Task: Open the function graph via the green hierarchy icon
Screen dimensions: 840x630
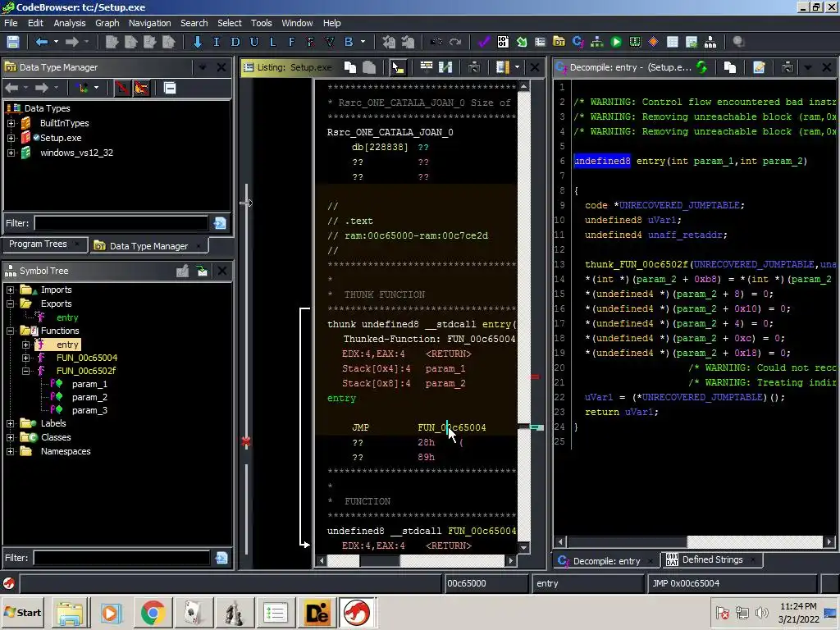Action: coord(597,42)
